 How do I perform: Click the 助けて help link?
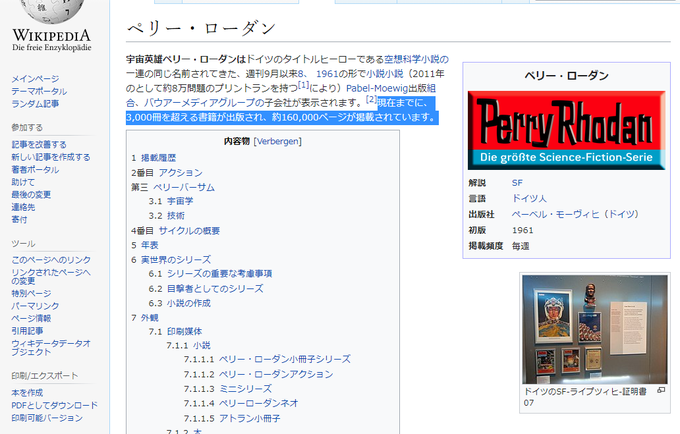point(23,182)
